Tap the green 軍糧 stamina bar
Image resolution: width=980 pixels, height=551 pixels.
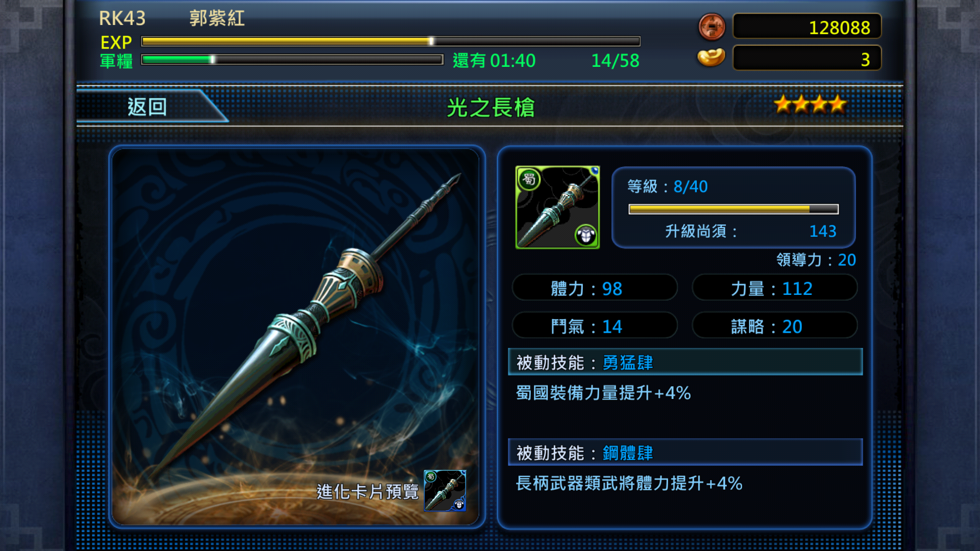tap(292, 60)
